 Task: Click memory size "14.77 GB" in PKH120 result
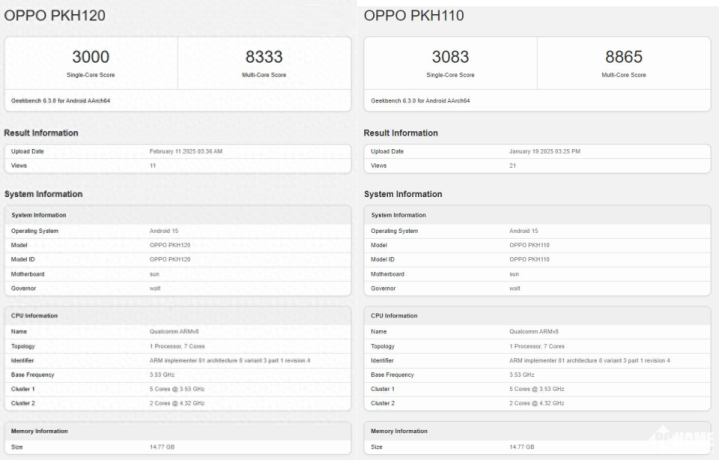click(162, 447)
